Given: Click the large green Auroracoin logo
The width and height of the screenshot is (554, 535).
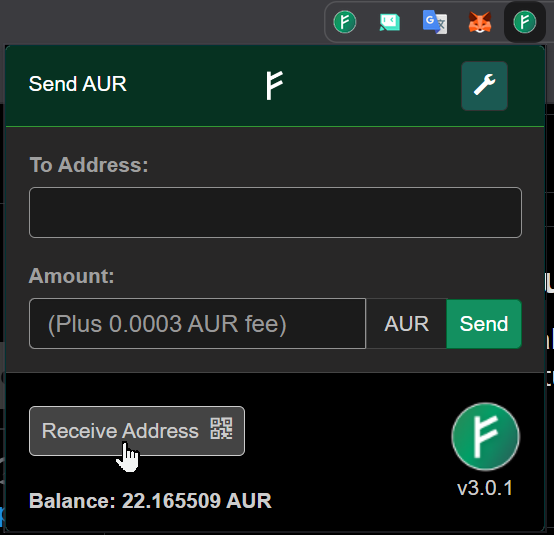Looking at the screenshot, I should pos(485,437).
